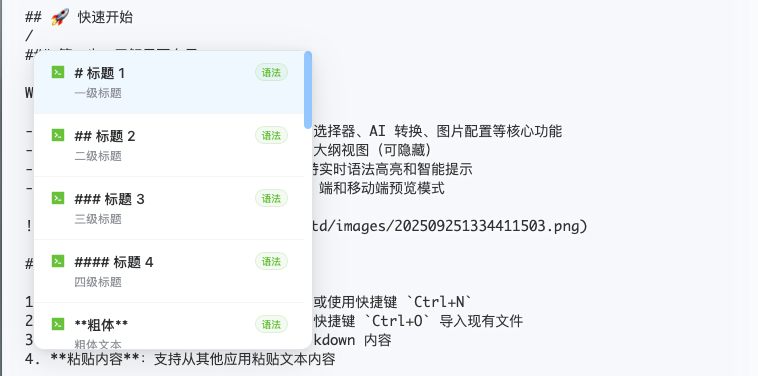758x376 pixels.
Task: Click the suggestion popup scrollbar thumb
Action: (308, 90)
